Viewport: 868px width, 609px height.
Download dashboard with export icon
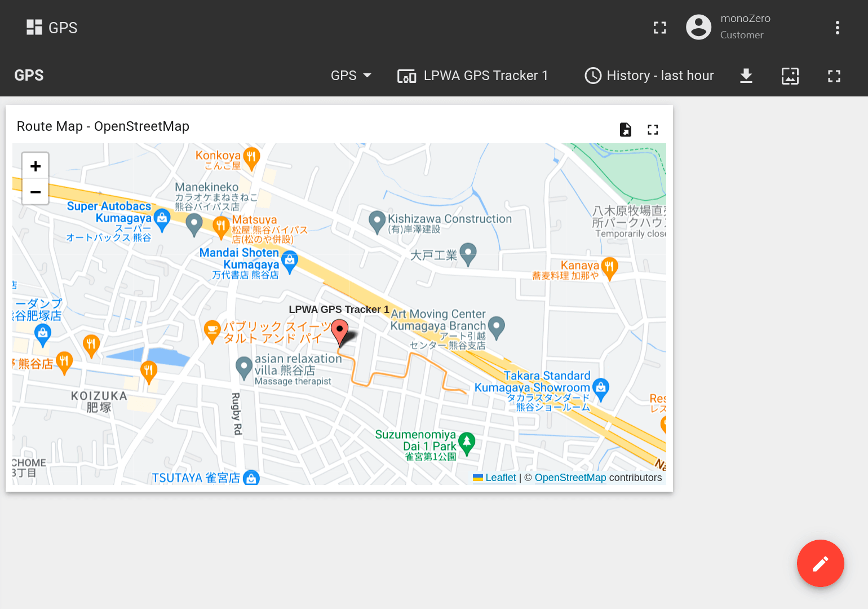click(x=746, y=76)
